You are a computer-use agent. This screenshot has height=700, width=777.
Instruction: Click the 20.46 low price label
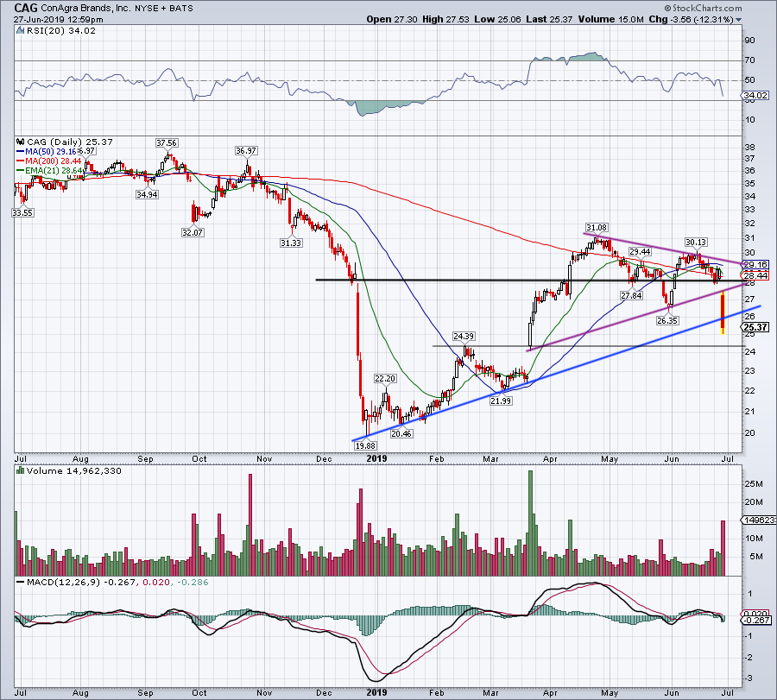(401, 433)
